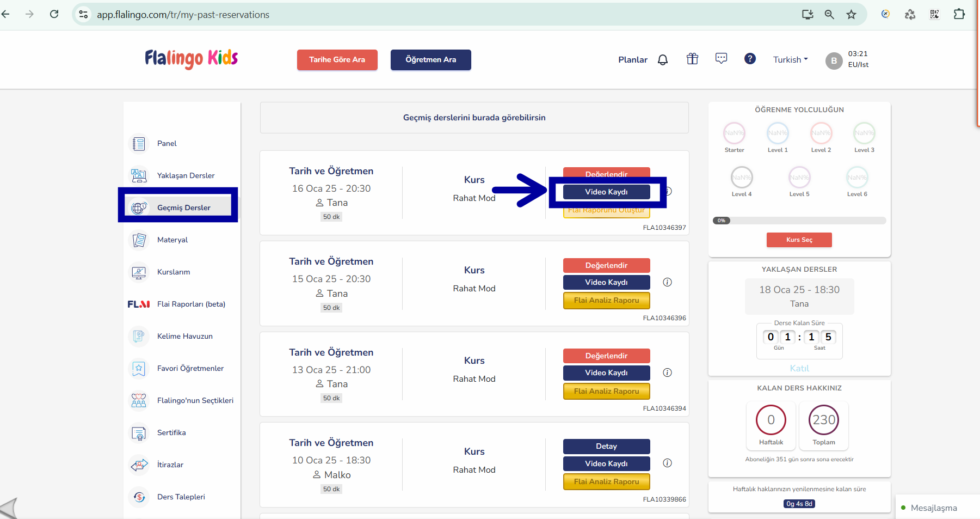Image resolution: width=980 pixels, height=519 pixels.
Task: Click info icon for 15 Oca lesson
Action: [667, 282]
